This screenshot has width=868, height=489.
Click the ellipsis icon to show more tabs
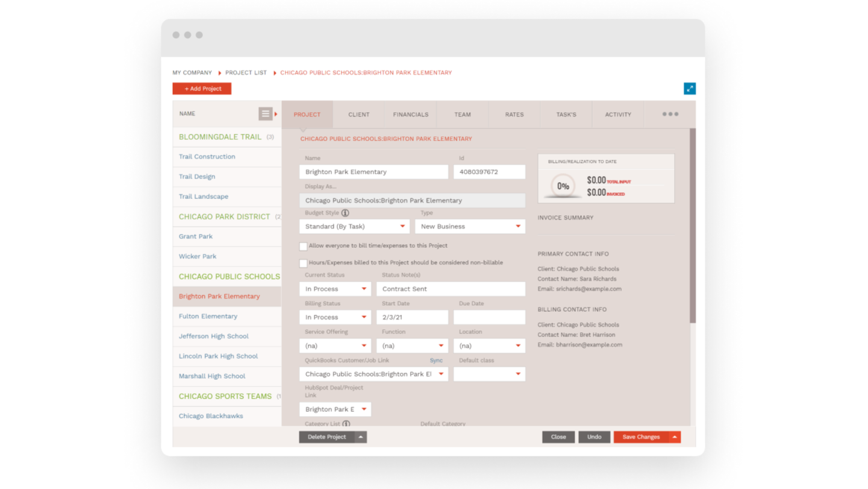[669, 113]
